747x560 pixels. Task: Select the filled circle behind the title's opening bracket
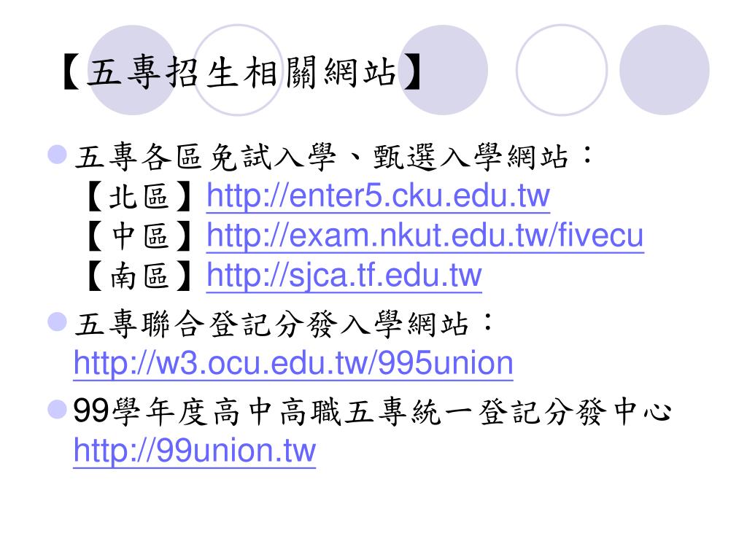(133, 70)
